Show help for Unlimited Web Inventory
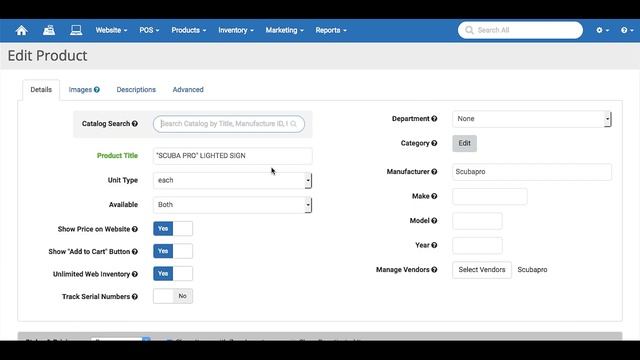Viewport: 640px width, 360px height. 135,274
